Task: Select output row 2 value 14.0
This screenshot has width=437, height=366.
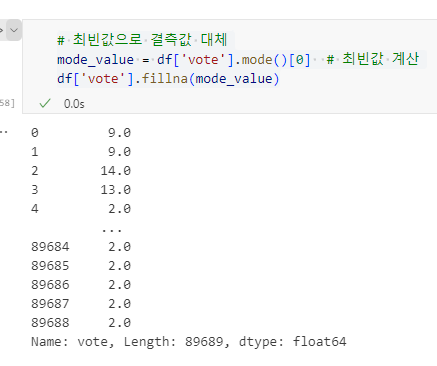Action: pyautogui.click(x=116, y=171)
